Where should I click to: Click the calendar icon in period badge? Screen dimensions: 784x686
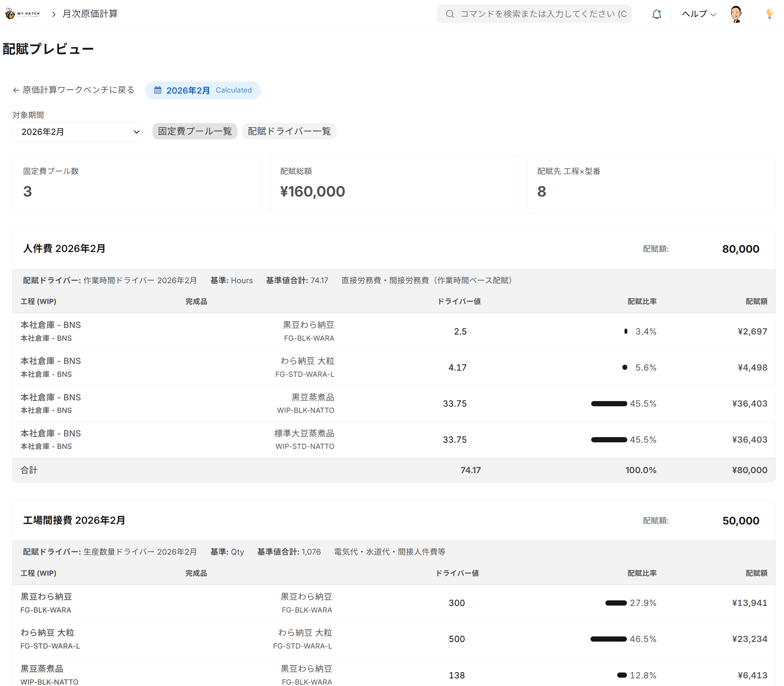158,90
